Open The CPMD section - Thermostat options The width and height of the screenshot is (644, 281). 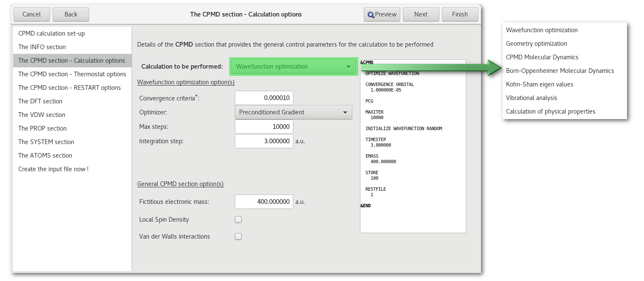72,74
